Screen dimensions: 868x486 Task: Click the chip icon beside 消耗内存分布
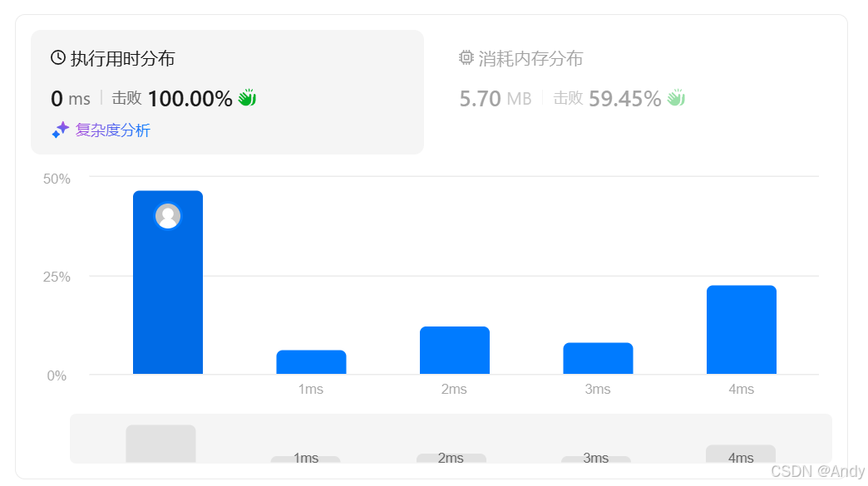coord(466,58)
